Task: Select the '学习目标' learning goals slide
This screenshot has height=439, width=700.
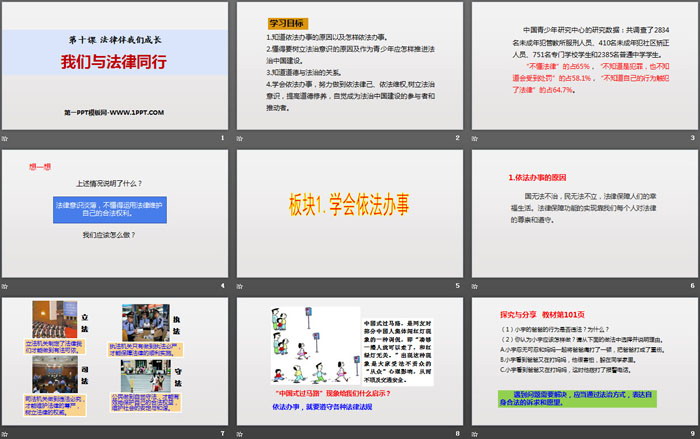Action: coord(350,64)
